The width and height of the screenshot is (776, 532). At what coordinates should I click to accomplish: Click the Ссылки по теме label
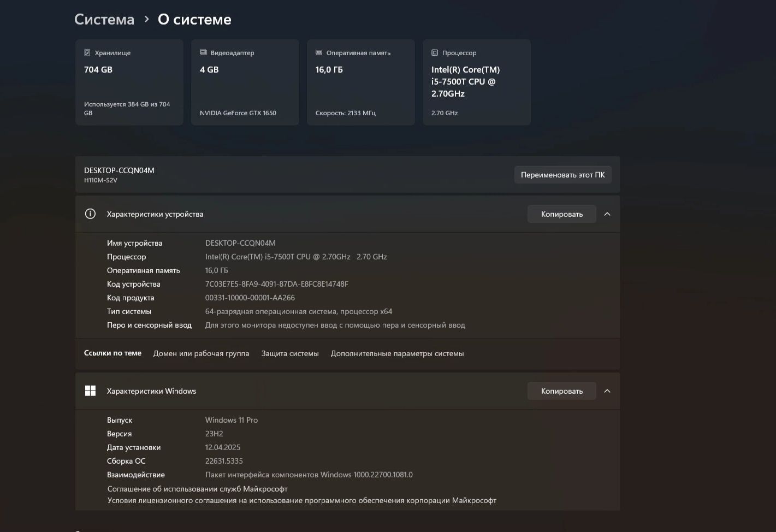(112, 353)
